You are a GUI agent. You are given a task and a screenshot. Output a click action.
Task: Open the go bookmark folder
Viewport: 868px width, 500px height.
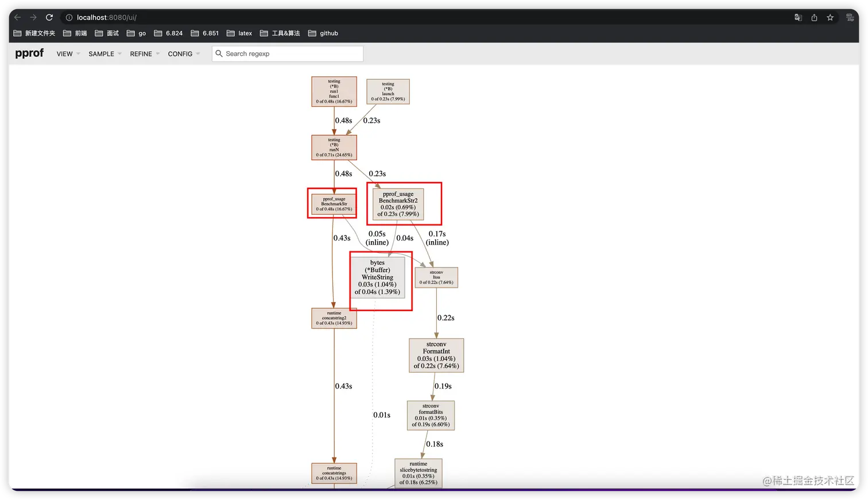click(137, 33)
